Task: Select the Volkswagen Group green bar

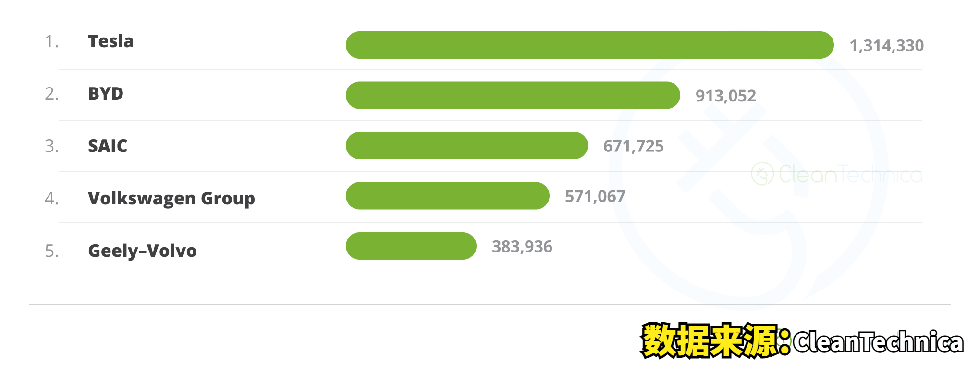Action: pos(448,196)
